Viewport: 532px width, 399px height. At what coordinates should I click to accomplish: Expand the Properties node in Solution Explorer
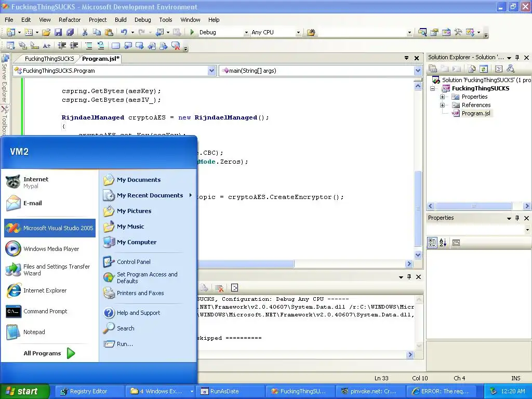tap(442, 97)
